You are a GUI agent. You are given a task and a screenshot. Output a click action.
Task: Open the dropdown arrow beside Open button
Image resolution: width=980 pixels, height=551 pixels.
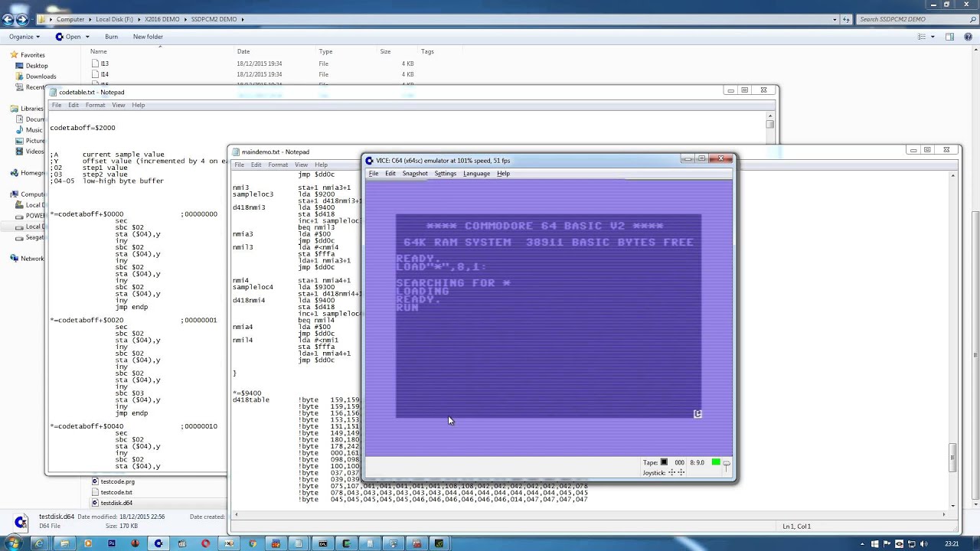click(87, 37)
